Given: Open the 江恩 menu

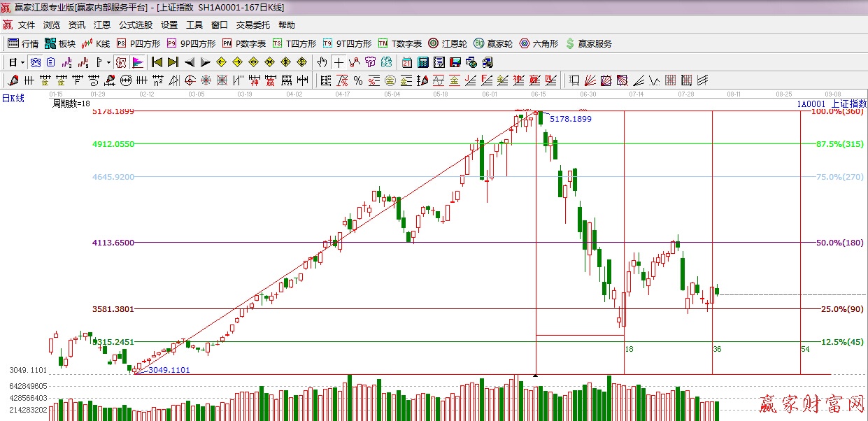Looking at the screenshot, I should pos(102,24).
